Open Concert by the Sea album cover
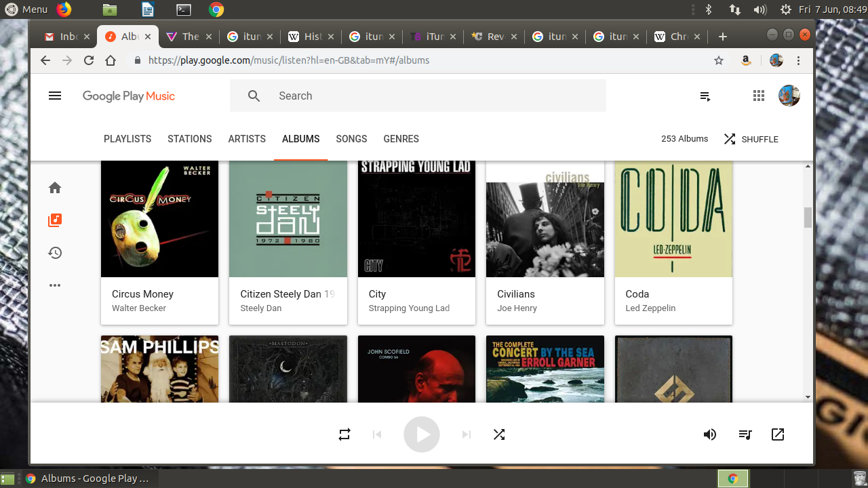868x488 pixels. (x=545, y=369)
